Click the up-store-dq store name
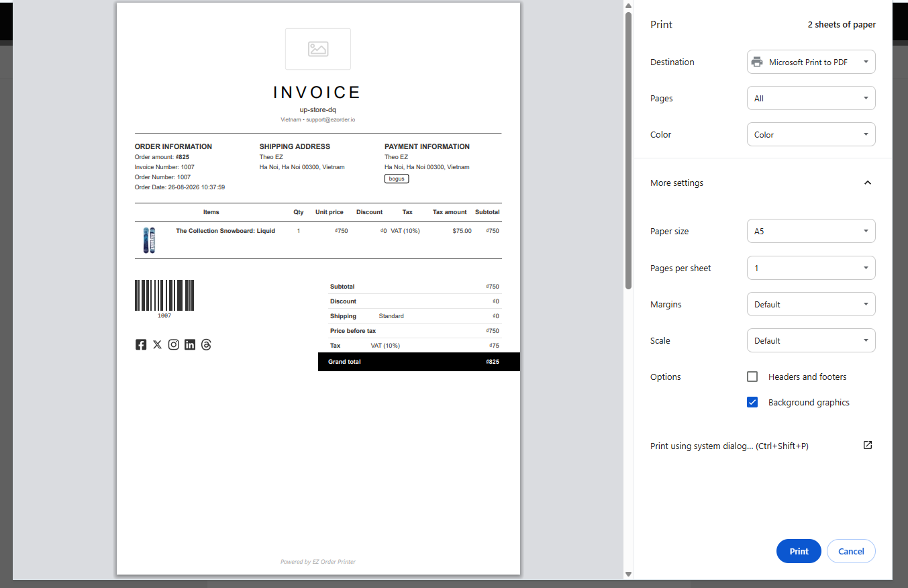Image resolution: width=908 pixels, height=588 pixels. click(318, 109)
